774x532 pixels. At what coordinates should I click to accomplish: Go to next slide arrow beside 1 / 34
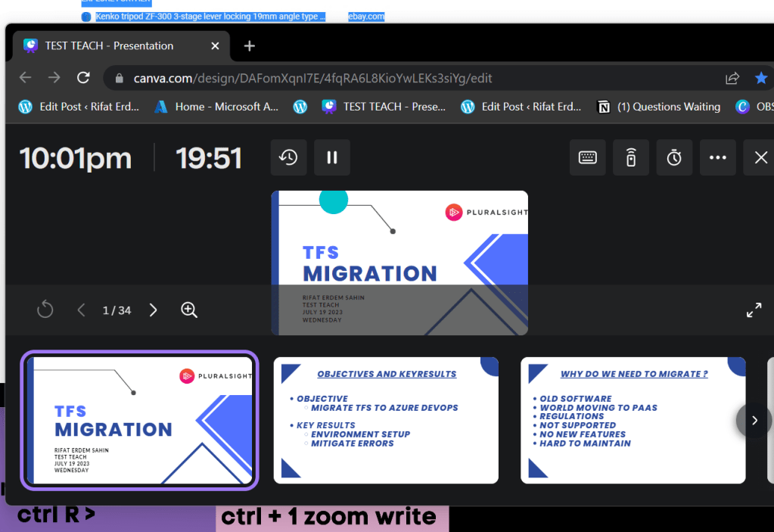[154, 310]
